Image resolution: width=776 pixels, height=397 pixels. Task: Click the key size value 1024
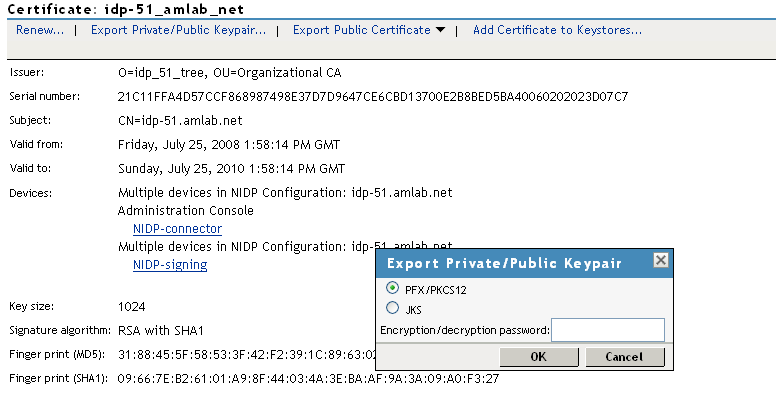(x=132, y=306)
